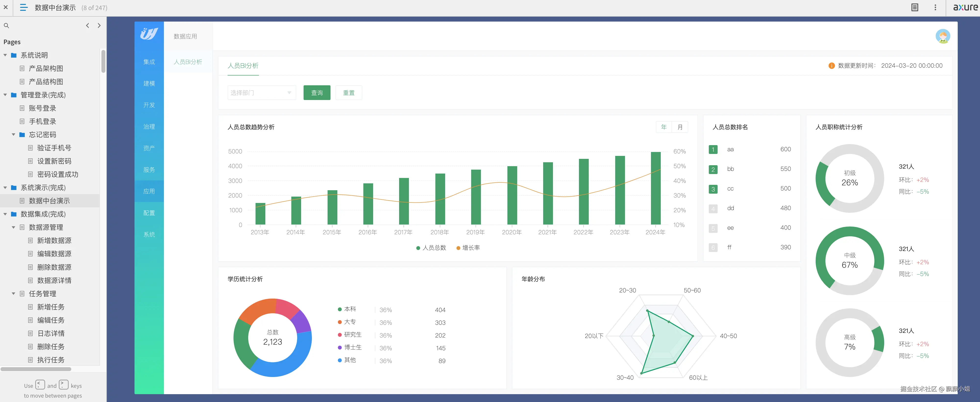Click the search magnifier in Pages panel

[6, 25]
